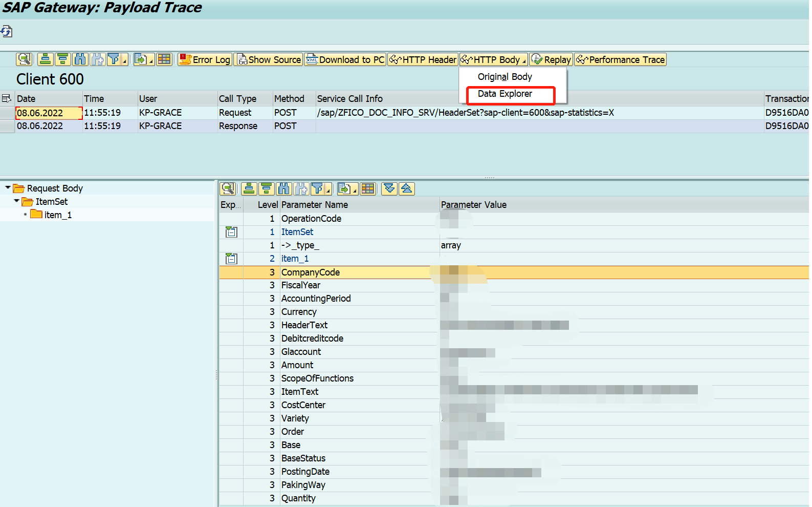Screen dimensions: 812x507
Task: Click Find binoculars in the trace list toolbar
Action: coord(80,59)
